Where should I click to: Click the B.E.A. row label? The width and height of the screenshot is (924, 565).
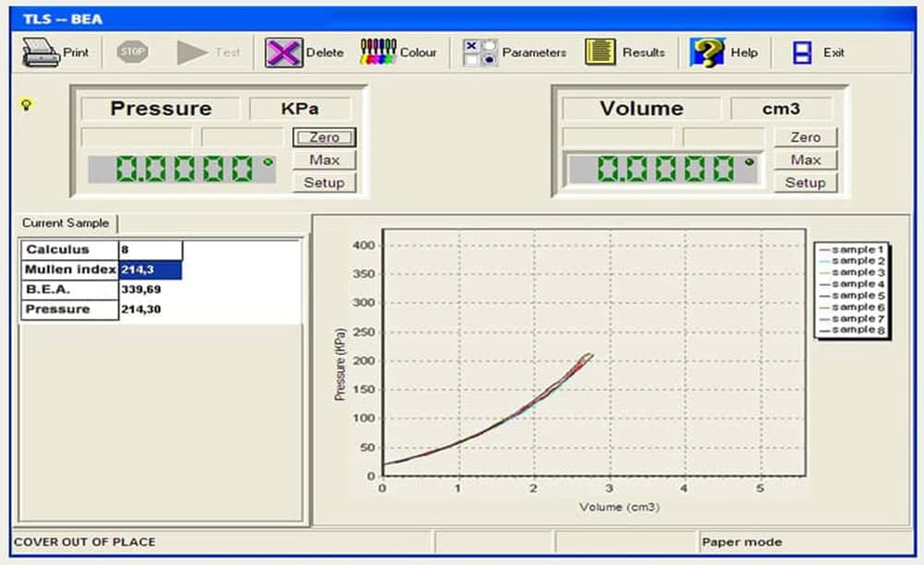[69, 289]
